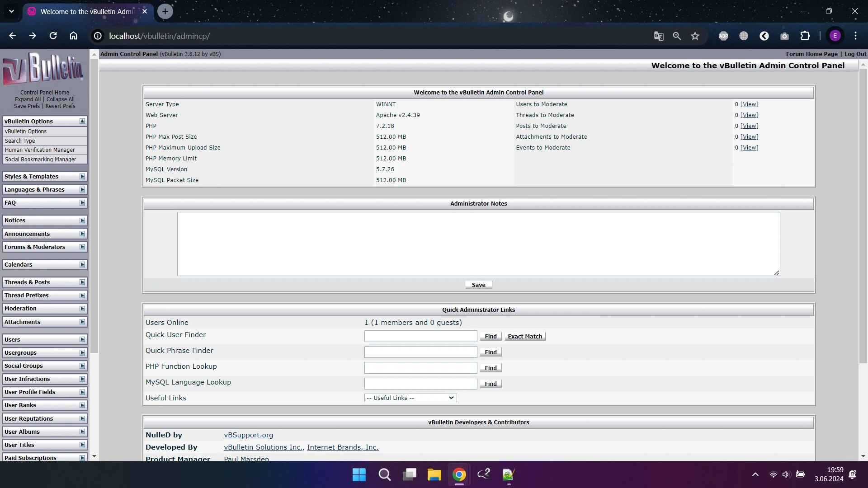Expand the Notices section
The height and width of the screenshot is (488, 868).
pyautogui.click(x=82, y=221)
